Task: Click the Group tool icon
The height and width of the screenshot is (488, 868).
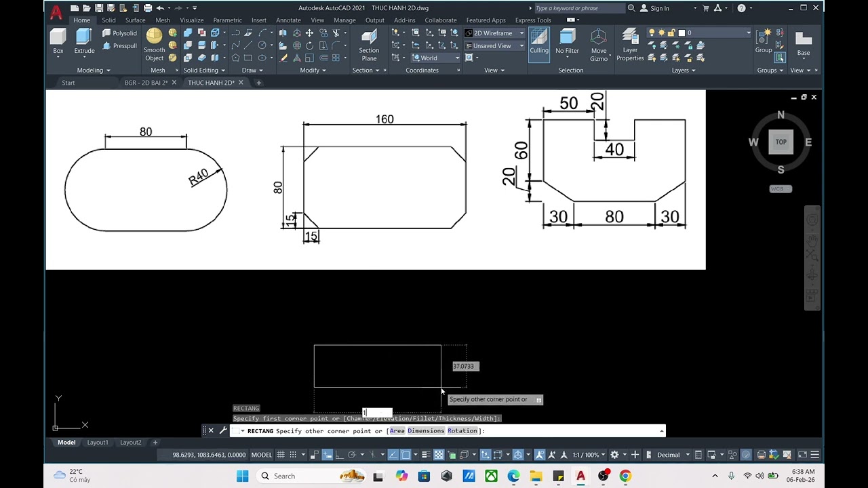Action: click(764, 41)
